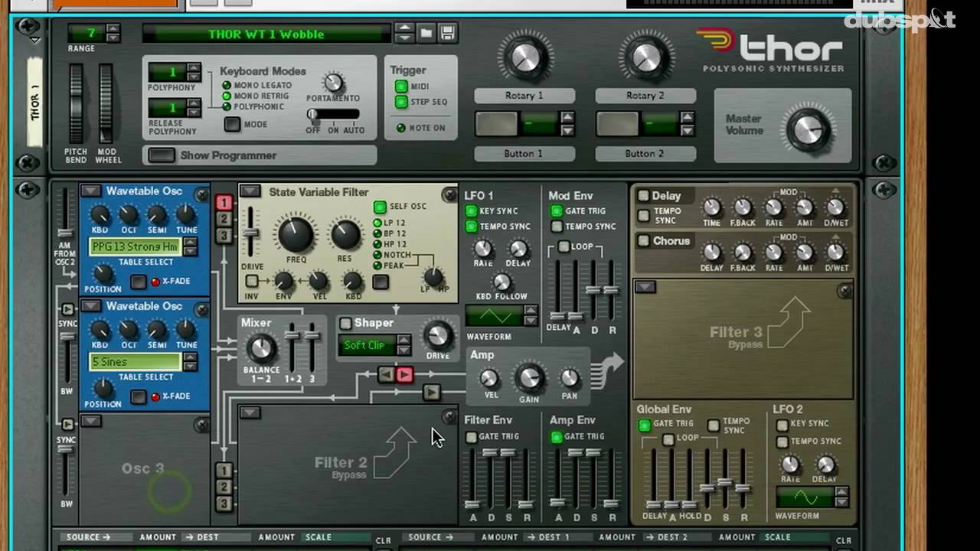
Task: Toggle MIDI trigger
Action: (401, 86)
